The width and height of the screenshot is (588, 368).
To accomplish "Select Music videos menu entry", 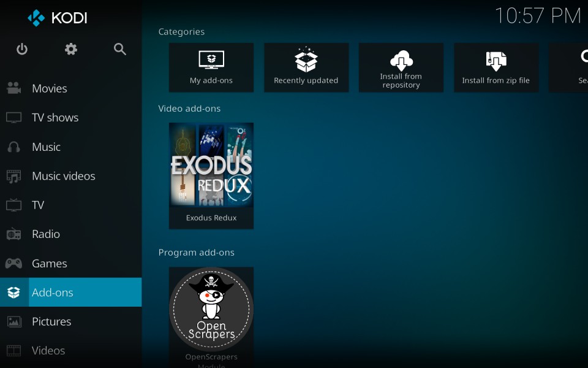I will (71, 176).
